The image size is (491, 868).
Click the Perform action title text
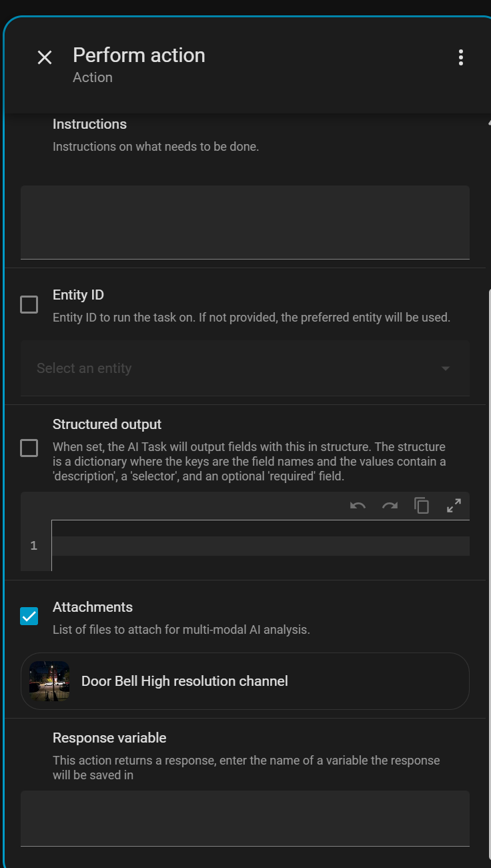[x=139, y=55]
